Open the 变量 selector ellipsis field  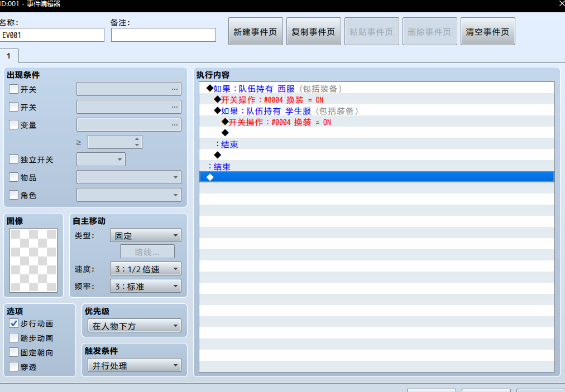pyautogui.click(x=128, y=125)
